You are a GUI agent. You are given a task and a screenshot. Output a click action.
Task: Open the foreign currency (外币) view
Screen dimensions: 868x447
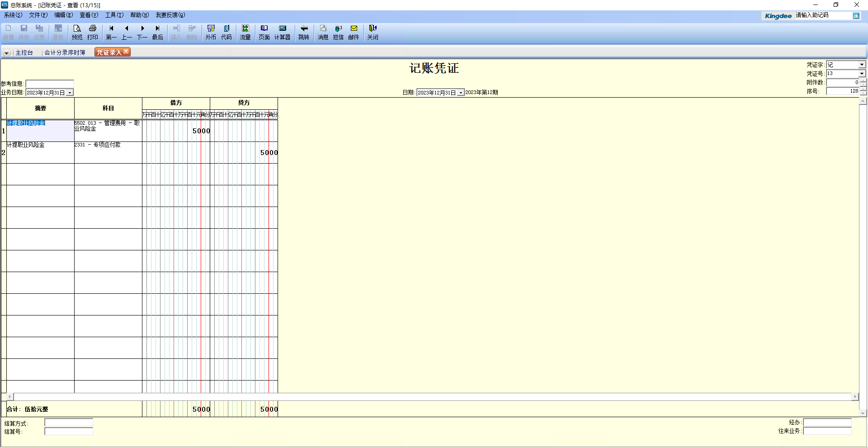[x=211, y=32]
